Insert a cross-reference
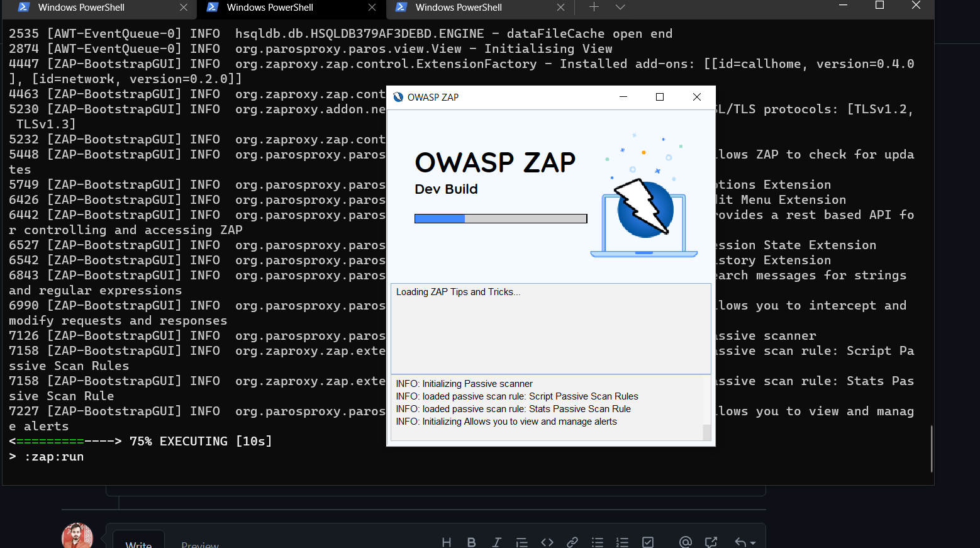Viewport: 980px width, 548px height. (x=711, y=542)
